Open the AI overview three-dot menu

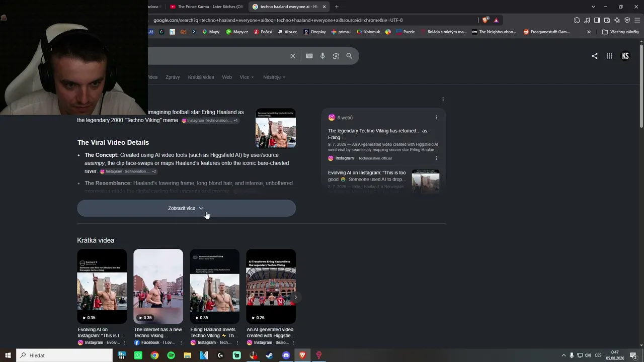(x=443, y=99)
